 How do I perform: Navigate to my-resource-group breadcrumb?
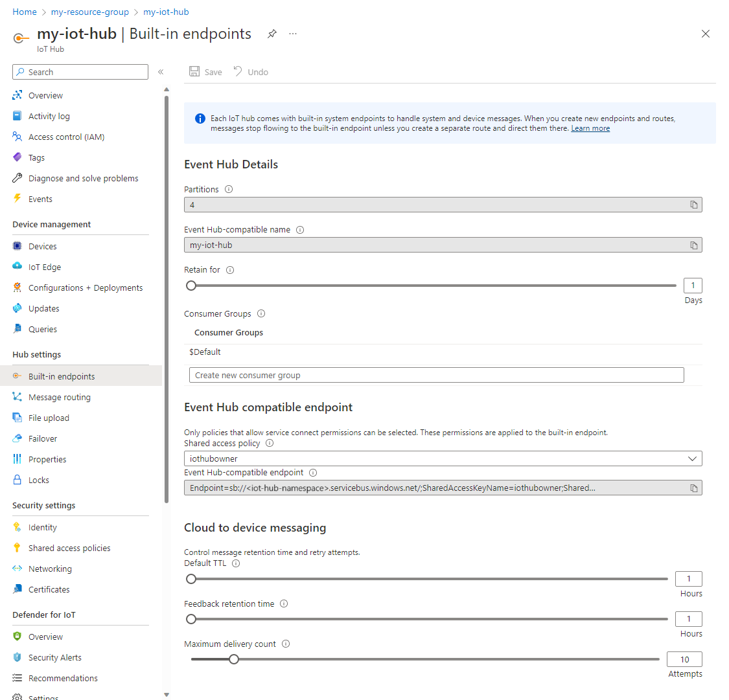[x=89, y=12]
